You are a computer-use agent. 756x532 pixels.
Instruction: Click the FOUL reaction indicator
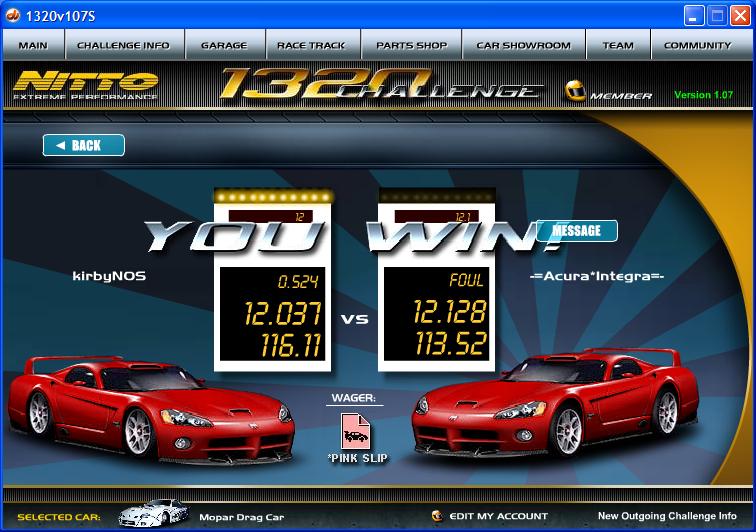[x=466, y=280]
